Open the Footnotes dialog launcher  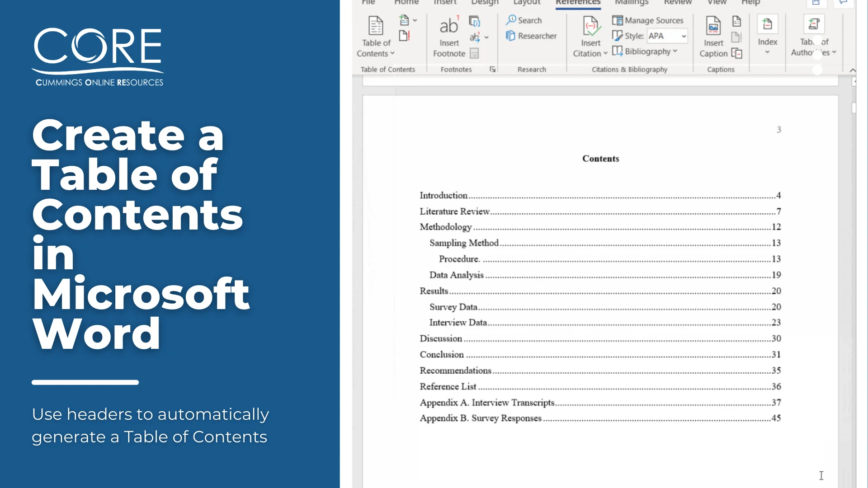(x=492, y=69)
